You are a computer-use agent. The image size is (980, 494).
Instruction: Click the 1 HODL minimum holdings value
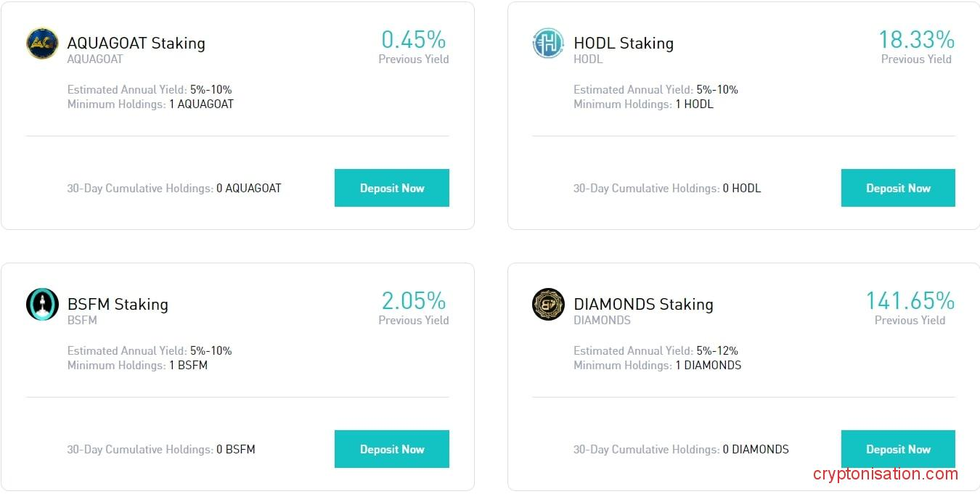[x=694, y=104]
